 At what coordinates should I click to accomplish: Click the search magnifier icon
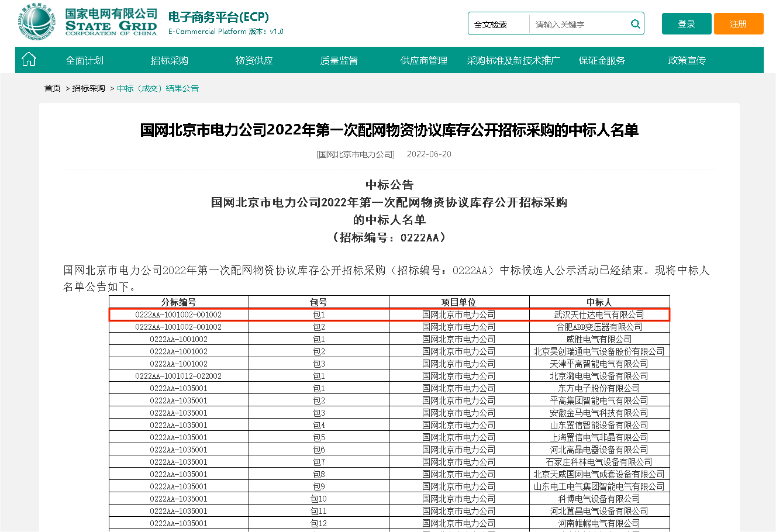point(635,24)
